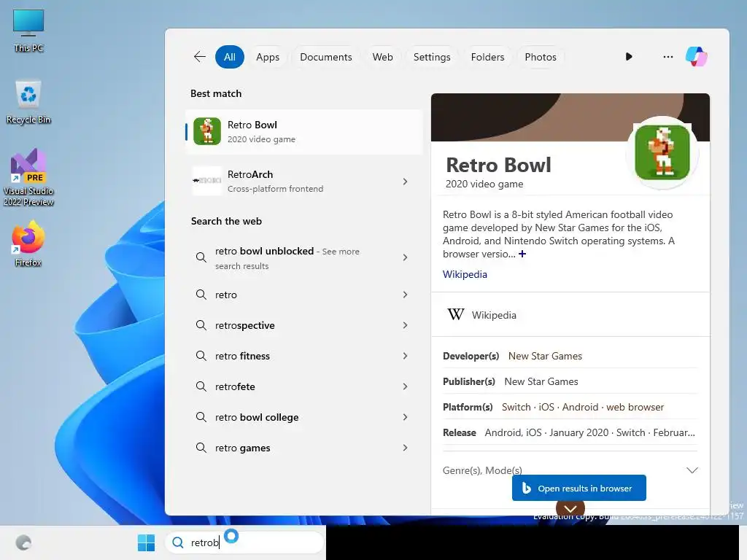The width and height of the screenshot is (747, 560).
Task: Click the large Retro Bowl game artwork
Action: (x=662, y=152)
